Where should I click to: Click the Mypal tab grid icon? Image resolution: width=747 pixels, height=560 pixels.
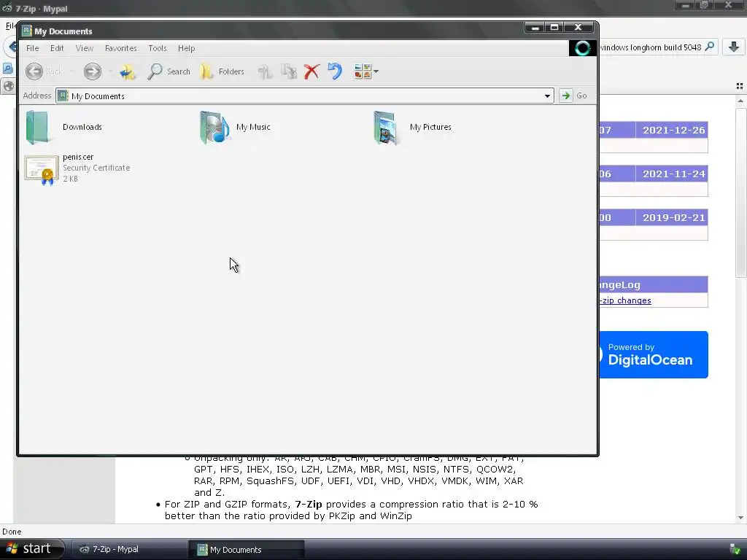tap(740, 86)
